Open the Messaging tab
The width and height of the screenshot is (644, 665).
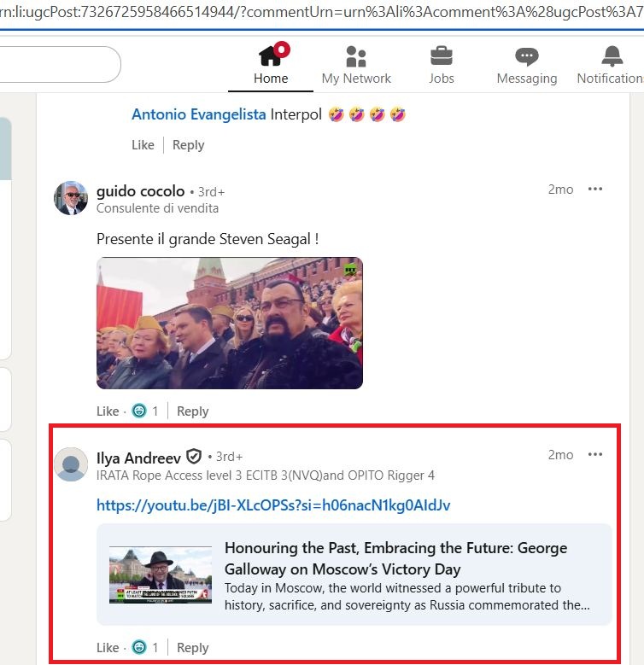pos(527,65)
